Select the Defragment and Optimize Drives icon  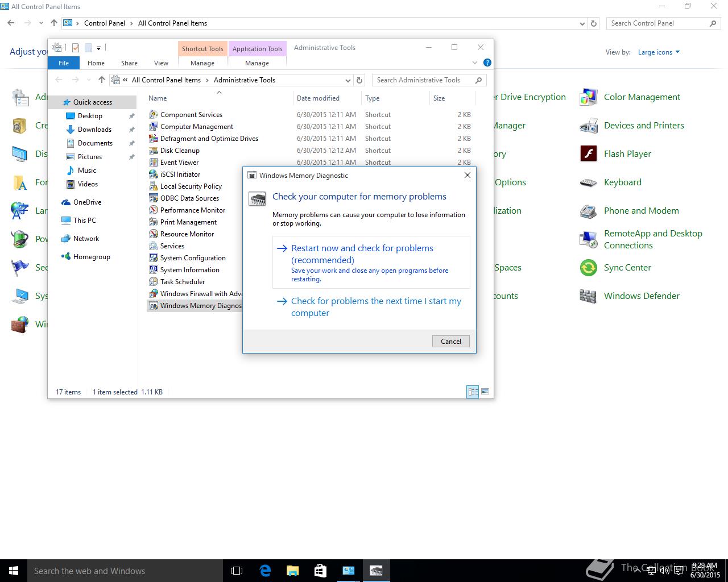click(153, 138)
